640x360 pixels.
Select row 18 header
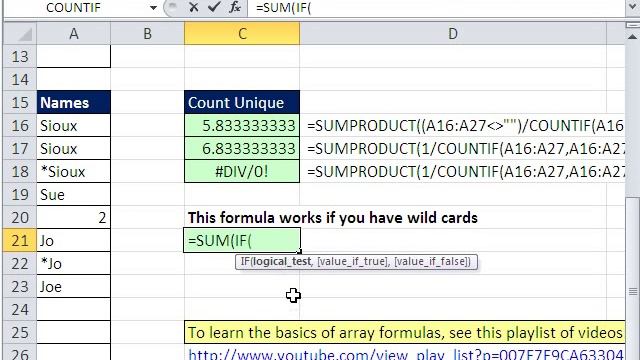pos(20,171)
